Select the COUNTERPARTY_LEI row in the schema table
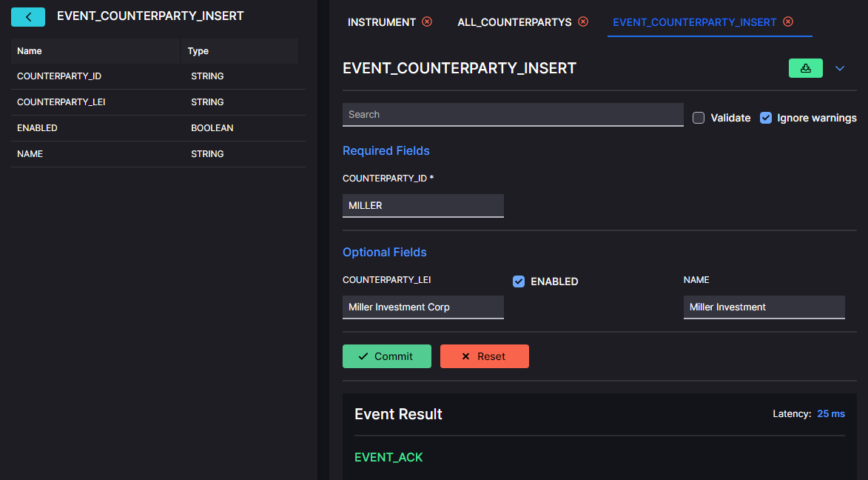Screen dimensions: 868x480 158,102
